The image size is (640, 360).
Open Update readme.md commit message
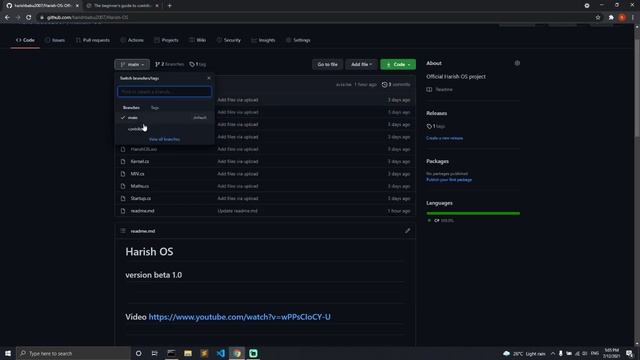point(237,211)
